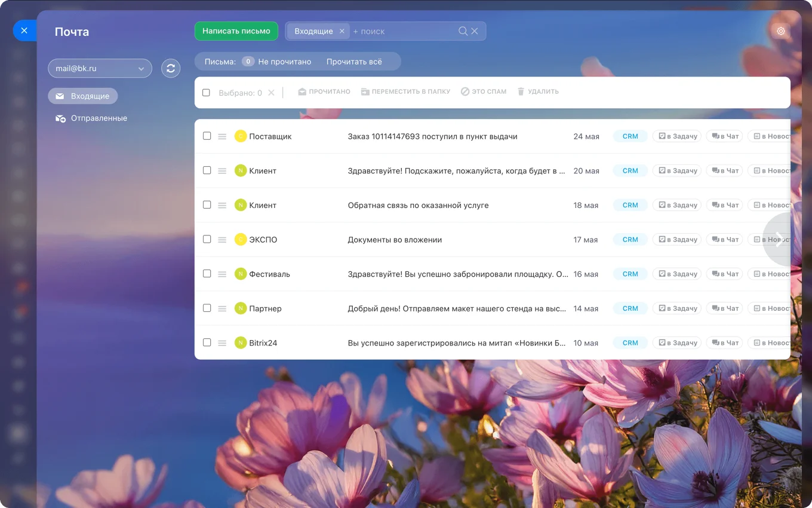812x508 pixels.
Task: Click the search magnifier icon
Action: click(x=463, y=31)
